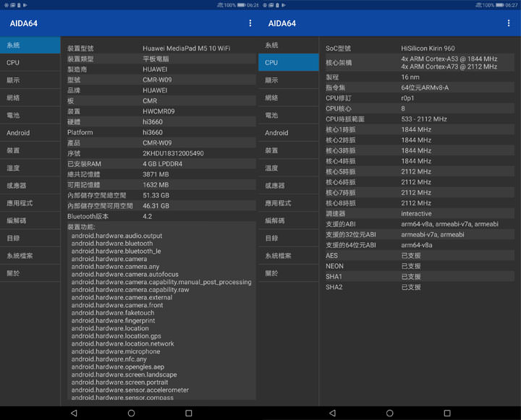Open 關於 section in right screen sidebar
Image resolution: width=521 pixels, height=420 pixels.
coord(289,273)
